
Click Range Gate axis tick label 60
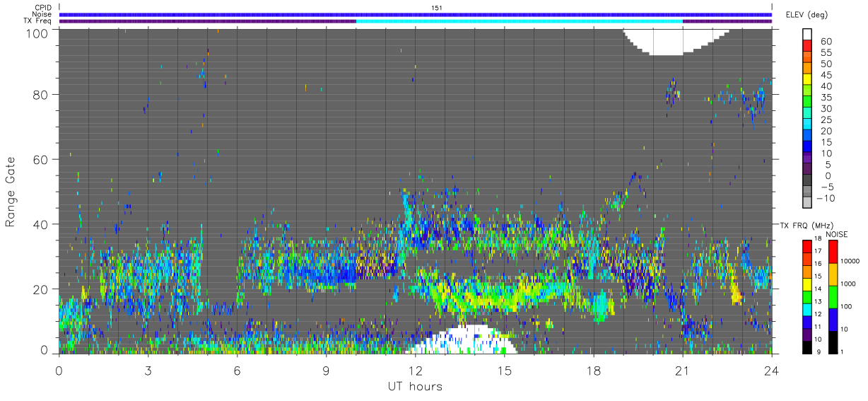[x=42, y=159]
